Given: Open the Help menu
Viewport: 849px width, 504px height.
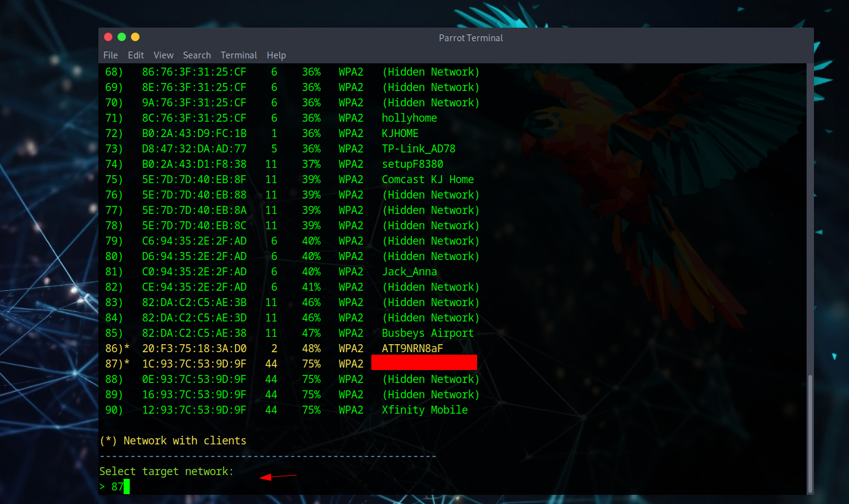Looking at the screenshot, I should (x=276, y=55).
